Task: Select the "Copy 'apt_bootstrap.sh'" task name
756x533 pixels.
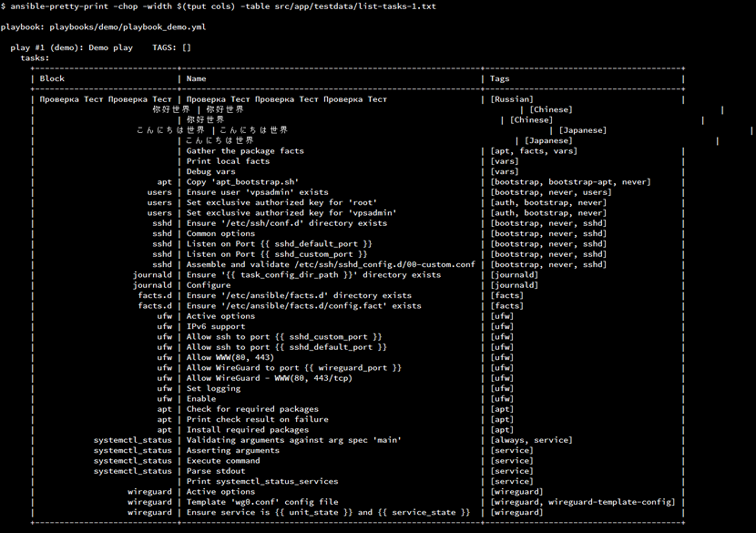Action: click(242, 182)
